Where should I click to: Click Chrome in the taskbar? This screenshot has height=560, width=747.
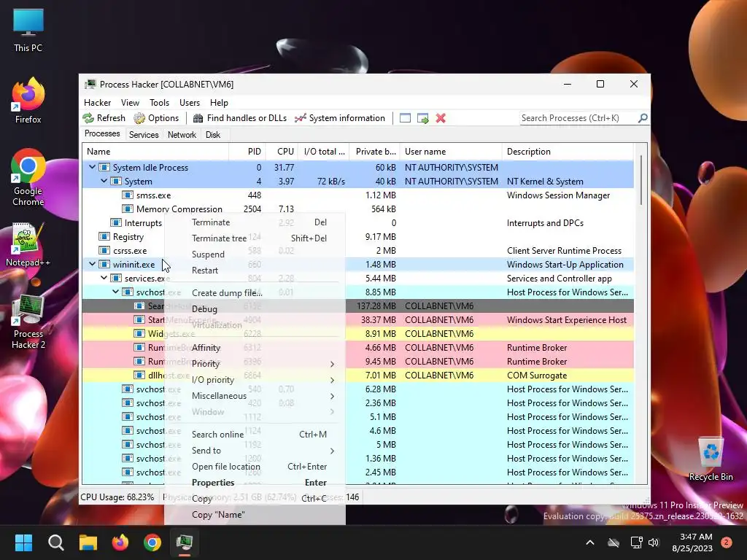click(x=152, y=542)
